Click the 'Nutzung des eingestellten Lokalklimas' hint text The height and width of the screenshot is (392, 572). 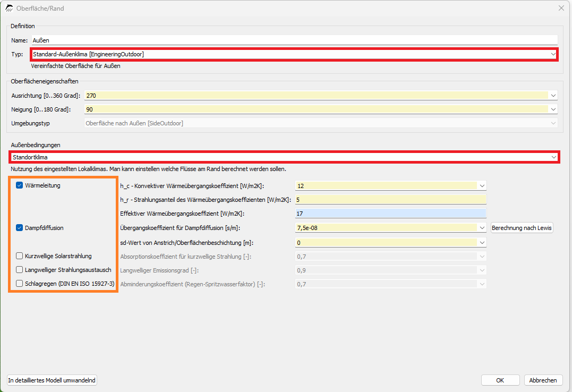[x=149, y=169]
